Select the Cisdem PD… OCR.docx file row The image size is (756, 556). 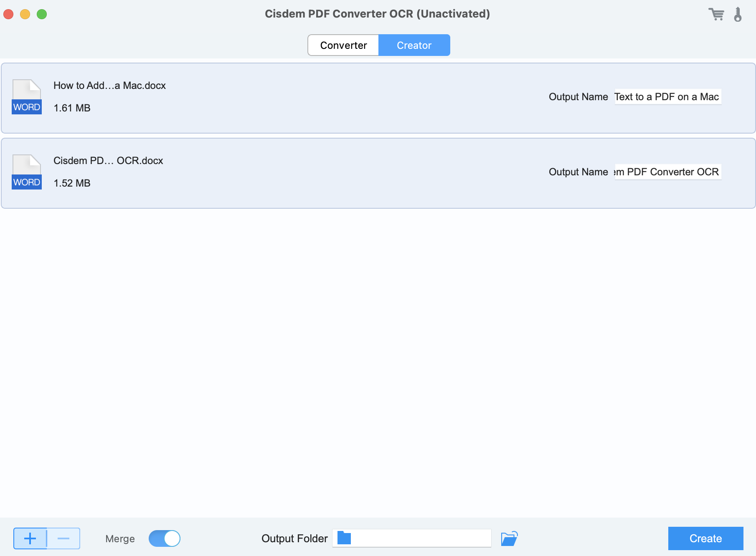pos(292,172)
